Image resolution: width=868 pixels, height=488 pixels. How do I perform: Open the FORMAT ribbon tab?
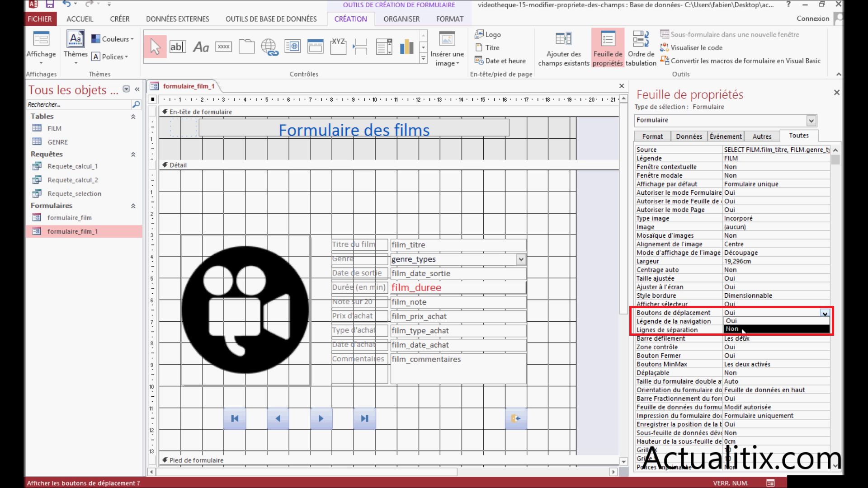[x=449, y=19]
